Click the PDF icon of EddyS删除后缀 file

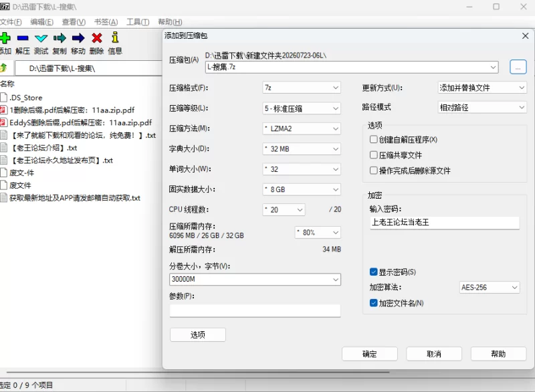(3, 122)
